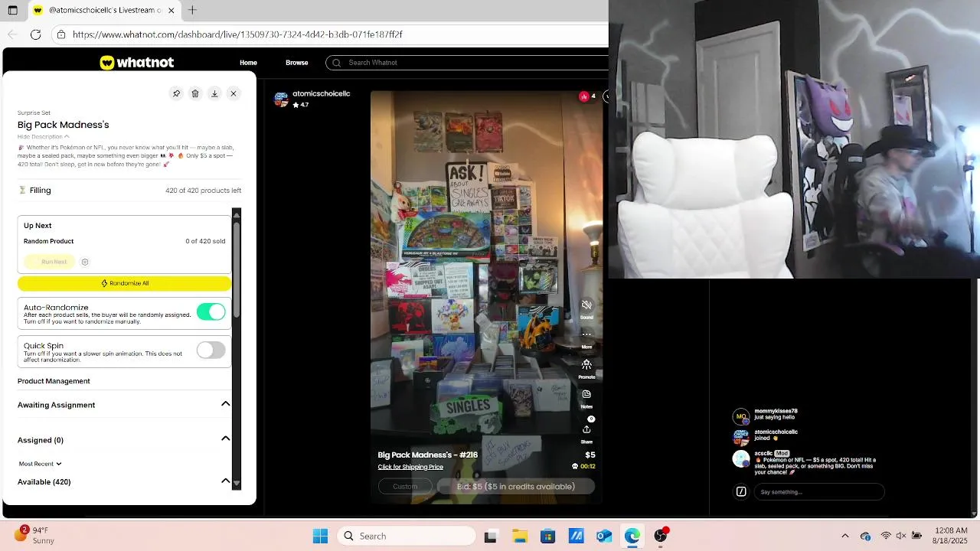Image resolution: width=980 pixels, height=551 pixels.
Task: Open atomicschoicellc seller avatar
Action: tap(281, 99)
